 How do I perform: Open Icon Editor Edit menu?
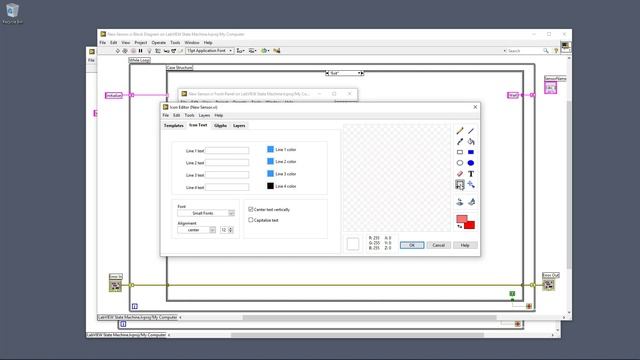tap(176, 115)
